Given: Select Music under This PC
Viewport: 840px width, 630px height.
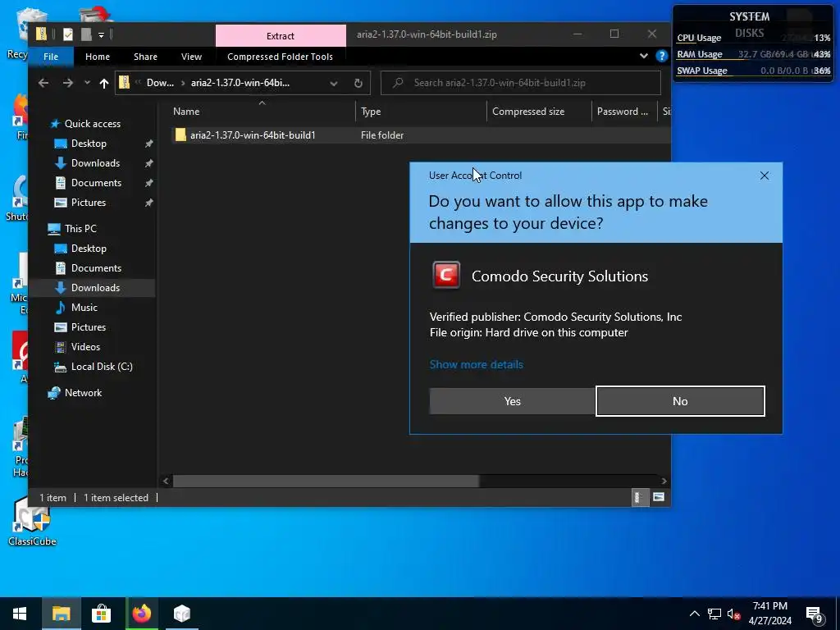Looking at the screenshot, I should tap(84, 308).
